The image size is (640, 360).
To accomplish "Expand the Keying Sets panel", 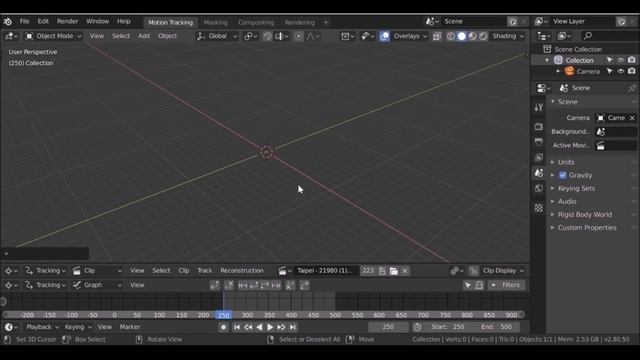I will pyautogui.click(x=576, y=189).
